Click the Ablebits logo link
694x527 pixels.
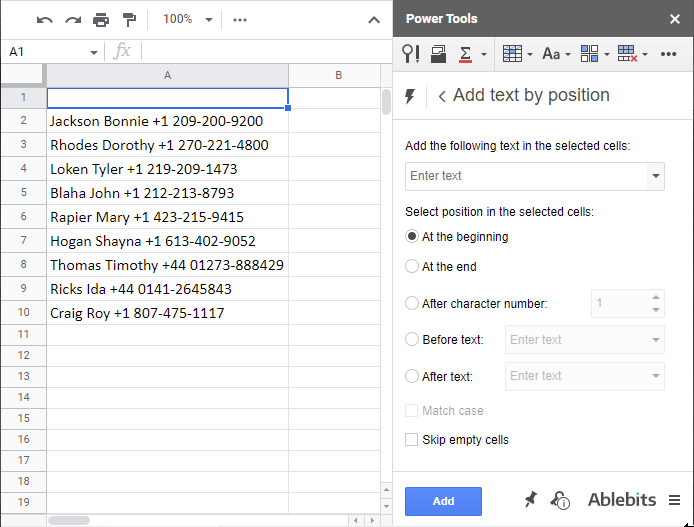tap(622, 500)
